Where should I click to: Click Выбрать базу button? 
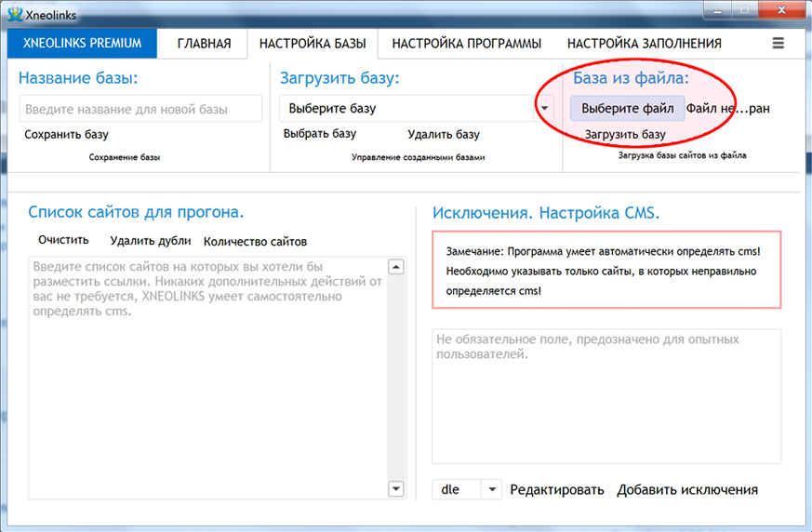coord(320,134)
